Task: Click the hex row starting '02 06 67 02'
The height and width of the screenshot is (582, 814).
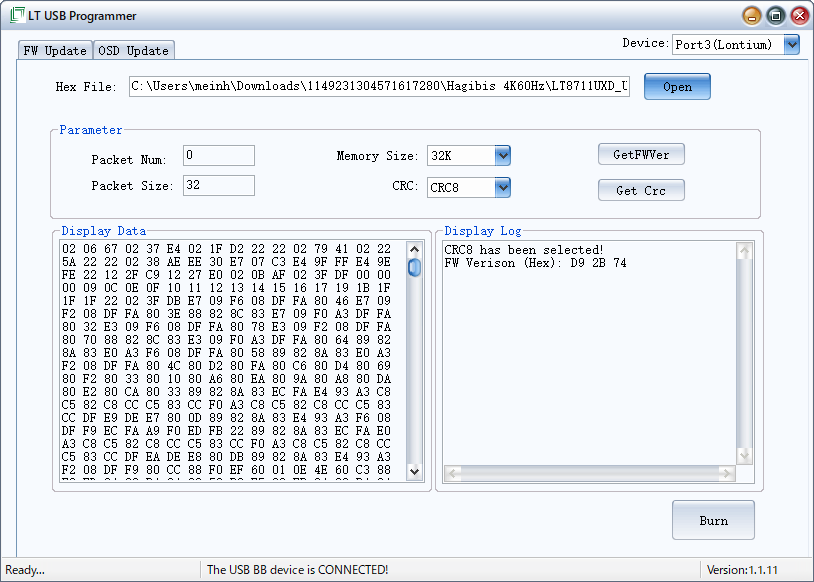Action: [x=226, y=249]
